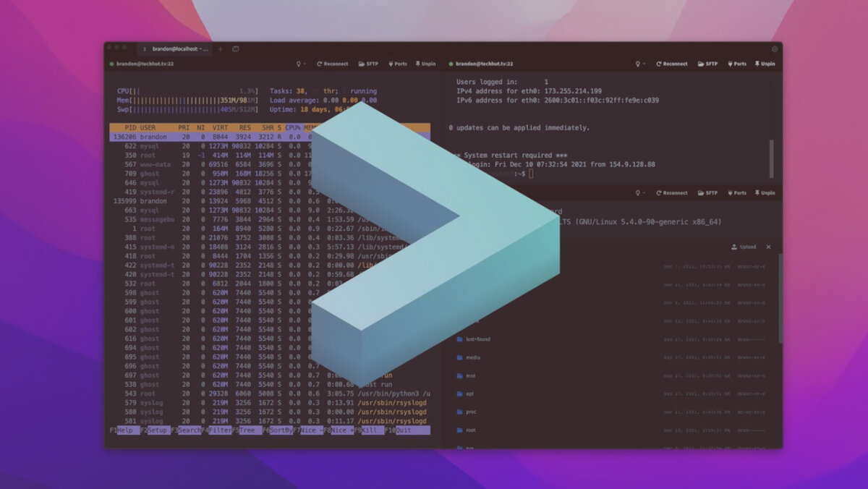Open Ports in the top-right pane header

(737, 64)
